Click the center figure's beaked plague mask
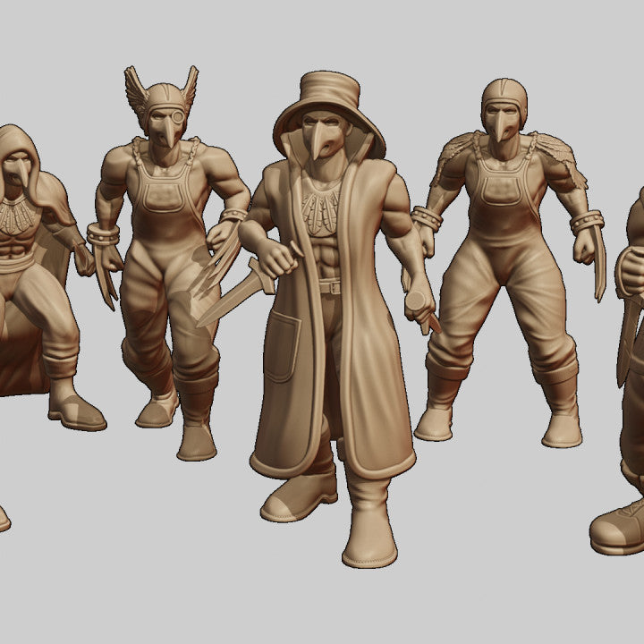Viewport: 644px width, 644px height. point(318,134)
